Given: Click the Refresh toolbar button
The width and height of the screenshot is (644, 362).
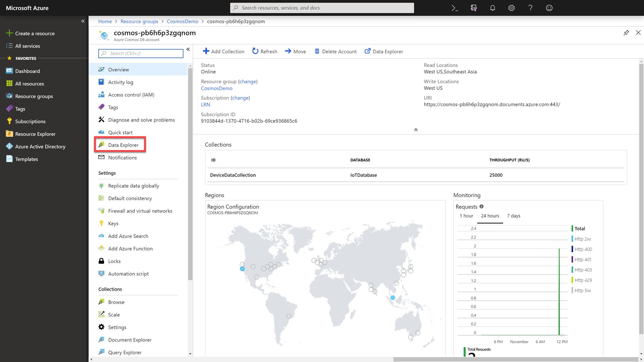Looking at the screenshot, I should (265, 51).
